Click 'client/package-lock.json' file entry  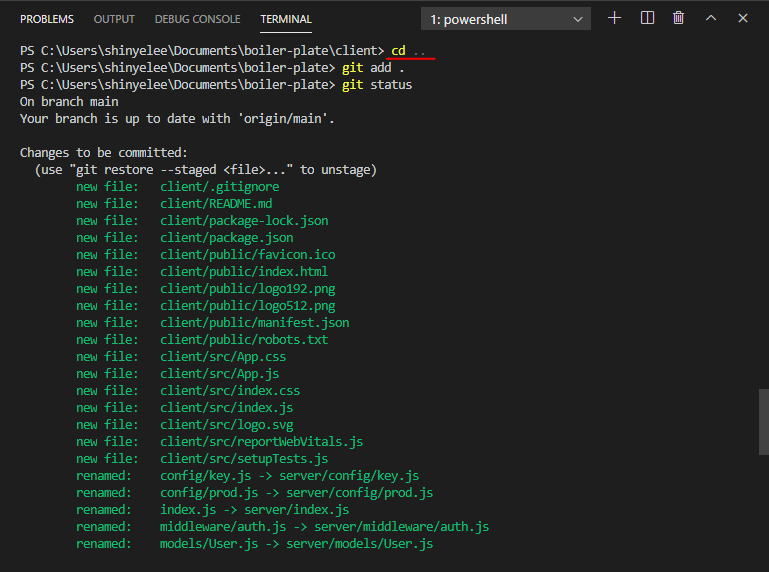tap(244, 221)
